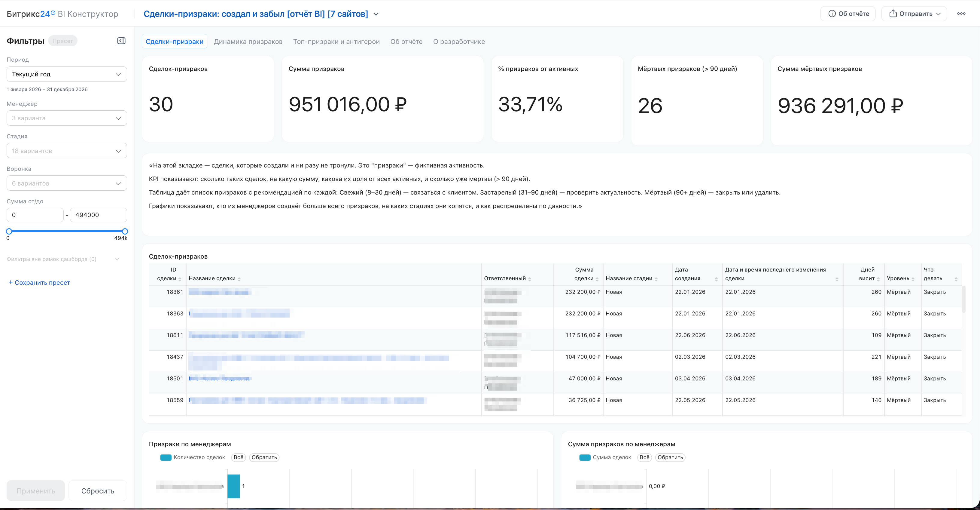Screen dimensions: 980x510
Task: Expand the Стадия filter with 18 вариантов
Action: pyautogui.click(x=67, y=151)
